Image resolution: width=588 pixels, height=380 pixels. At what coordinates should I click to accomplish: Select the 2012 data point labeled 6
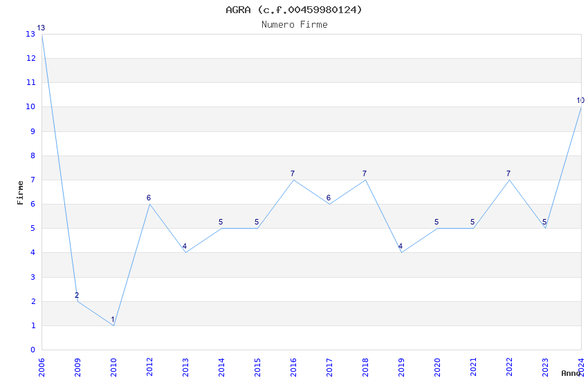click(149, 204)
